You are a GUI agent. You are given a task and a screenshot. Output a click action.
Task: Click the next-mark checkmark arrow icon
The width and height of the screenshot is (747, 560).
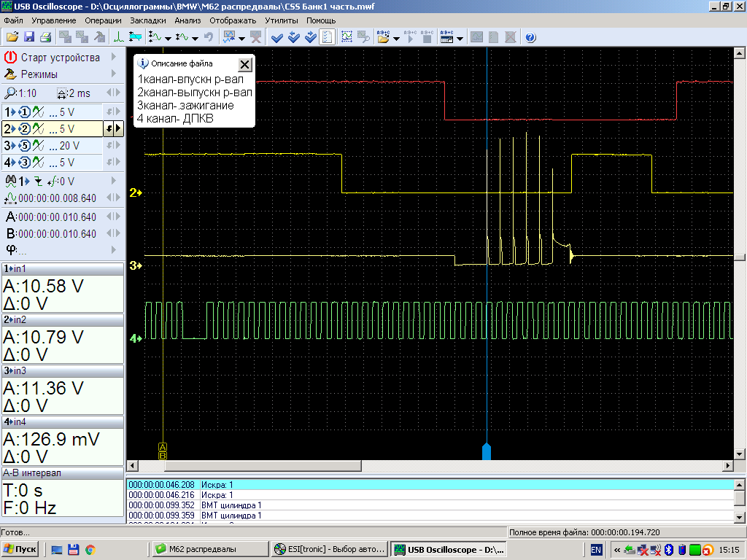(310, 37)
